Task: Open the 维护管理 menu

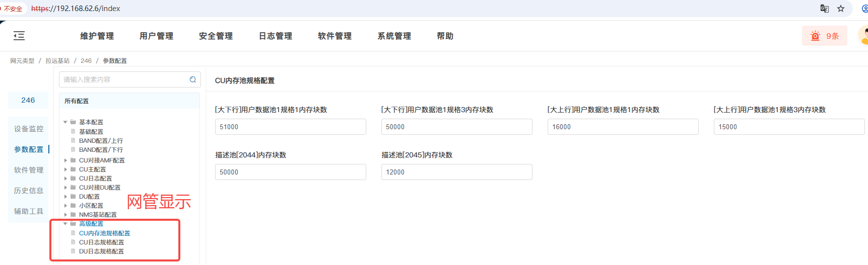Action: [97, 36]
